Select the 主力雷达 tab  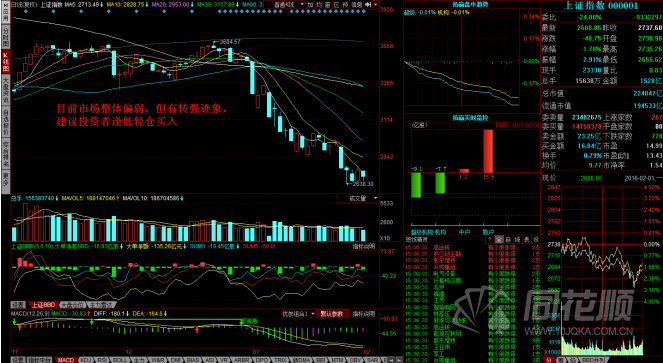(x=101, y=305)
